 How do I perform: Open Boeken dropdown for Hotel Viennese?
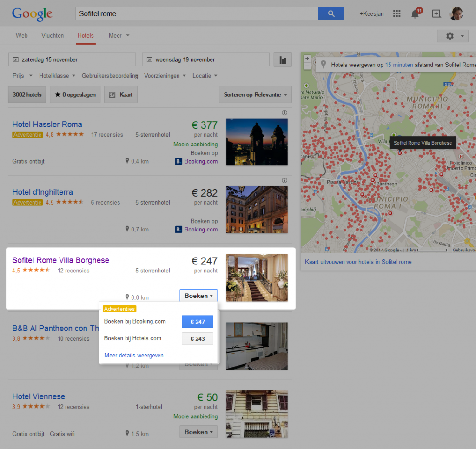pos(198,432)
